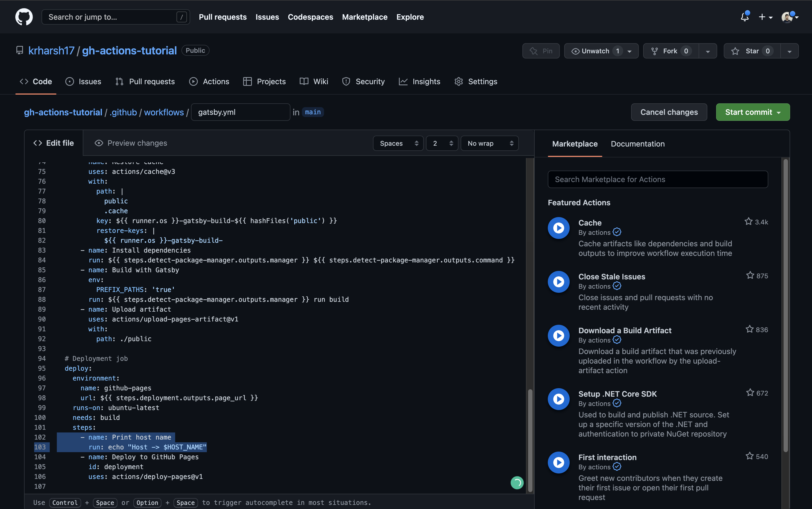
Task: Click the Setup .NET Core SDK icon
Action: click(558, 399)
